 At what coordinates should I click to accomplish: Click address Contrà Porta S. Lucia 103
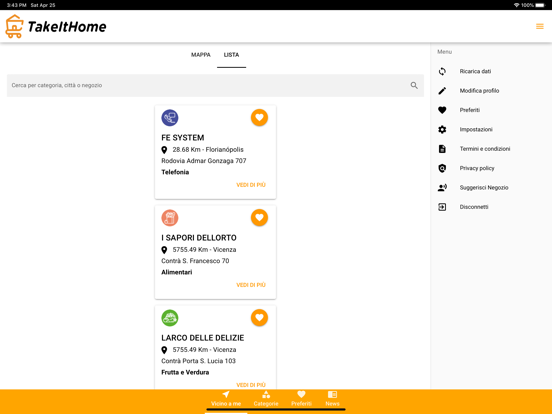coord(199,361)
